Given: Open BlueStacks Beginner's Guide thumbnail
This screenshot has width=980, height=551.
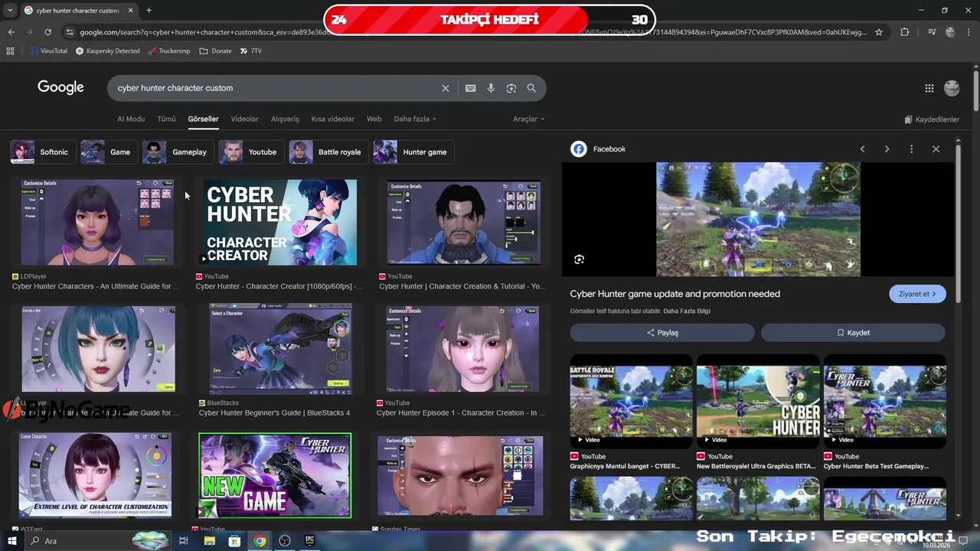Looking at the screenshot, I should [x=280, y=350].
